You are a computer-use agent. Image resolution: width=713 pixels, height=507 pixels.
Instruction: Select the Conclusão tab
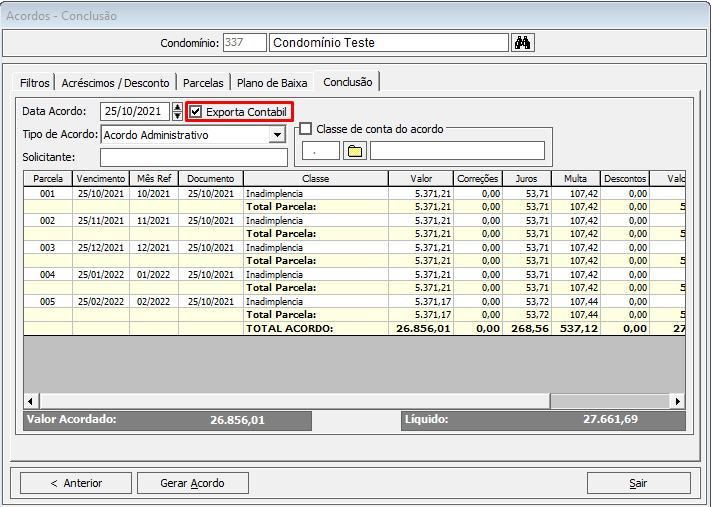[x=347, y=82]
